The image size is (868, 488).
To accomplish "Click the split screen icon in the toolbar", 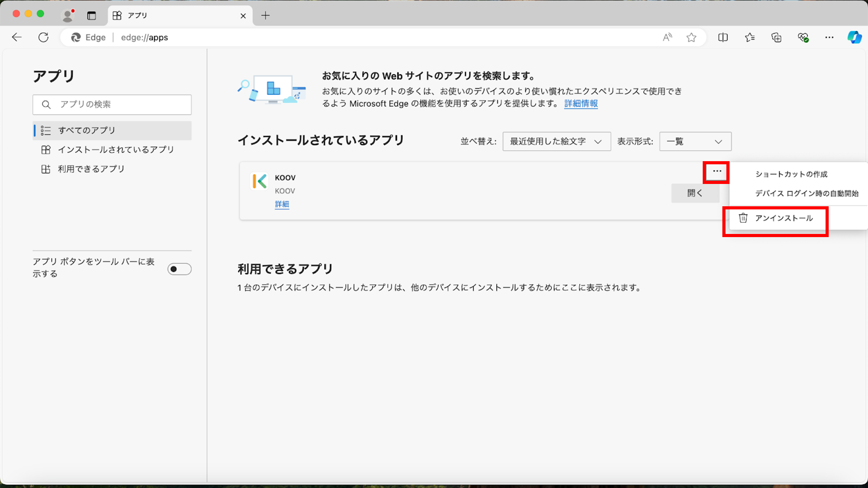I will 723,38.
